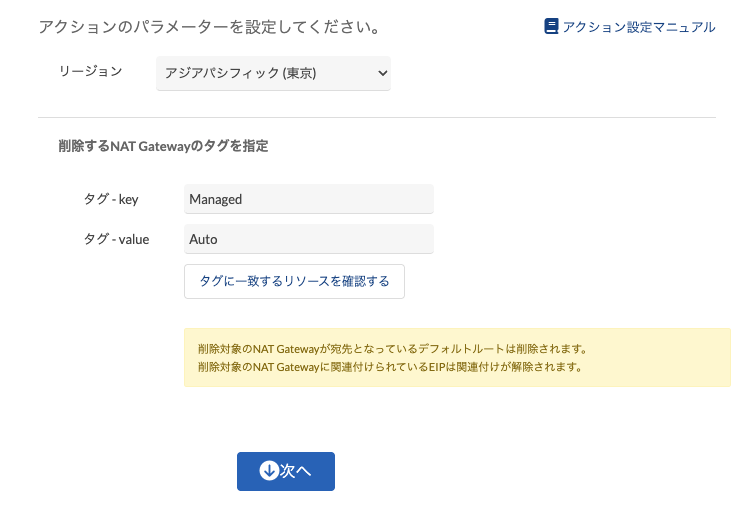Image resolution: width=732 pixels, height=519 pixels.
Task: Focus the タグ - key field containing Managed
Action: 309,199
